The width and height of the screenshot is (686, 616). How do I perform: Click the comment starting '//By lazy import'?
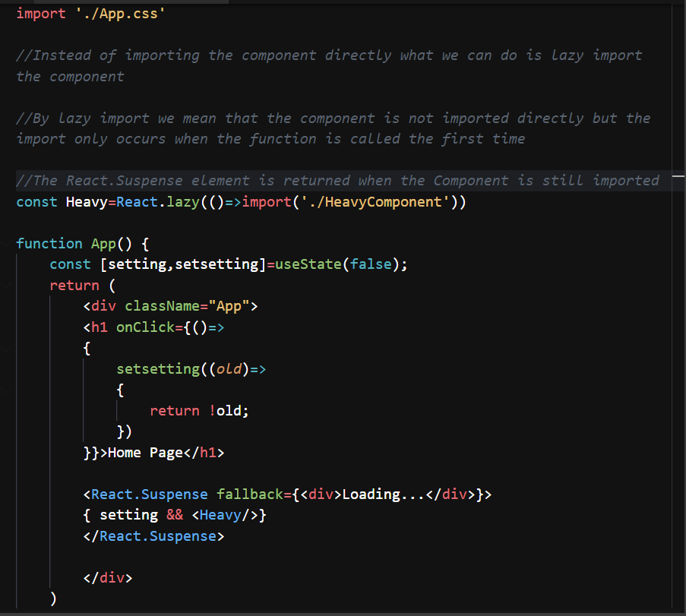tap(333, 128)
